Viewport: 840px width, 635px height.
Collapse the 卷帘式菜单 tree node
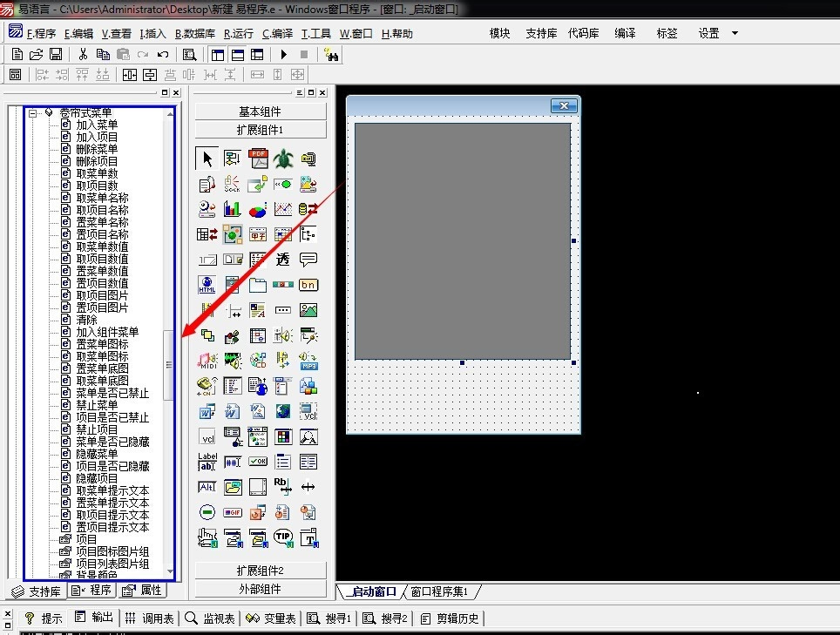[x=33, y=113]
